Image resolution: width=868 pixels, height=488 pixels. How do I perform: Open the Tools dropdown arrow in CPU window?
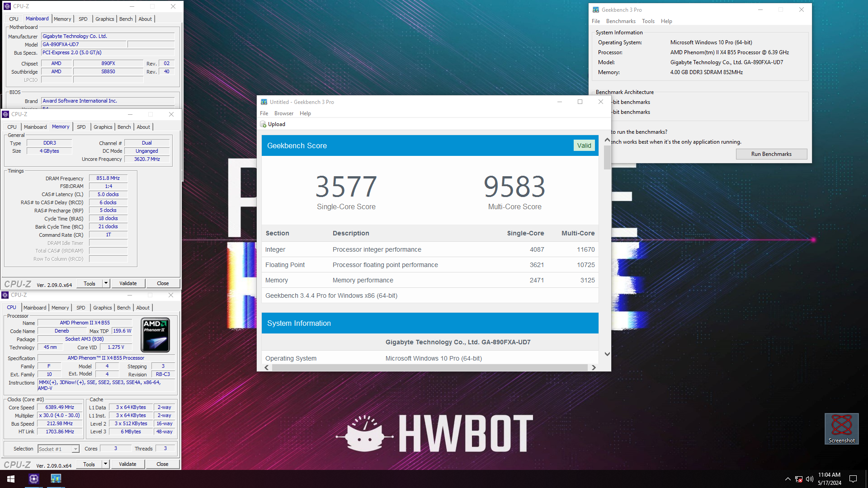105,464
